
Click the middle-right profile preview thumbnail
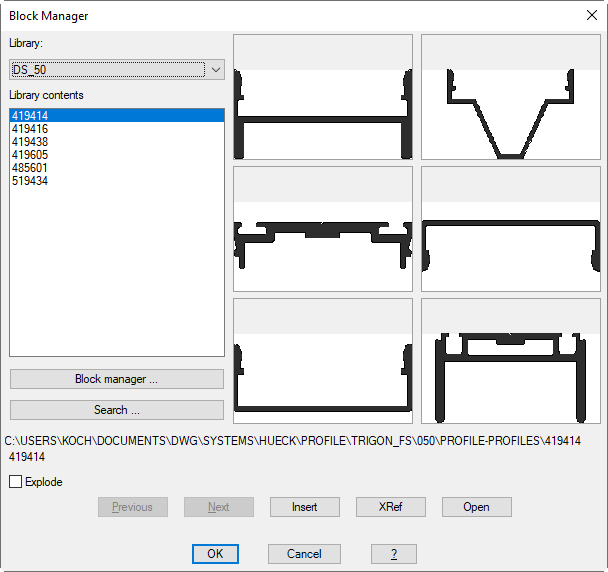coord(510,228)
